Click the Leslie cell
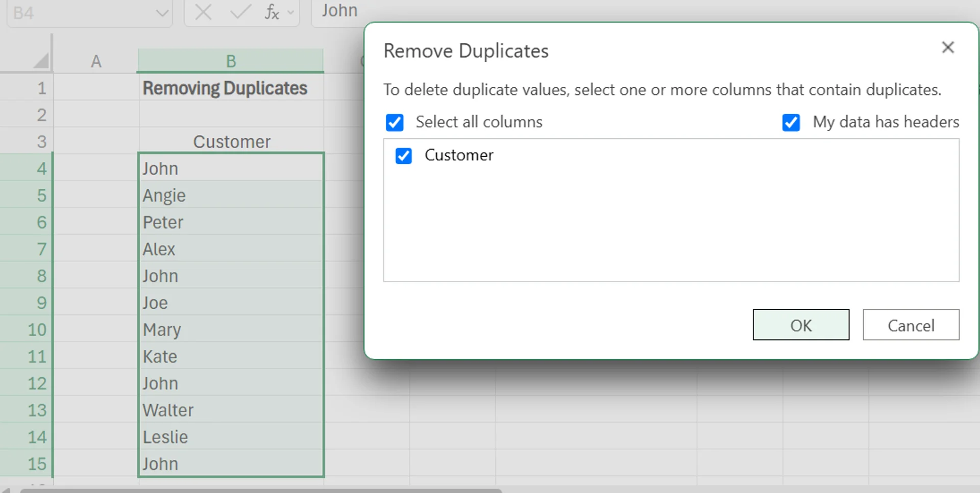This screenshot has width=980, height=493. 231,437
